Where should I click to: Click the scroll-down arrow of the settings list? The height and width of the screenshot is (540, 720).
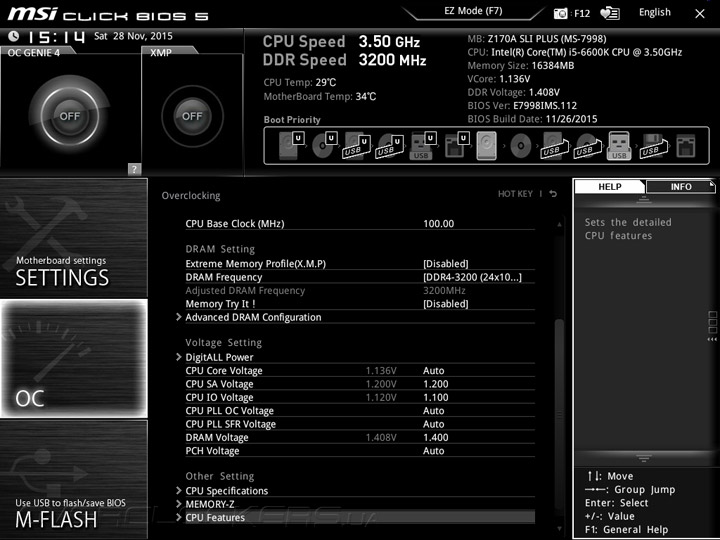(559, 529)
